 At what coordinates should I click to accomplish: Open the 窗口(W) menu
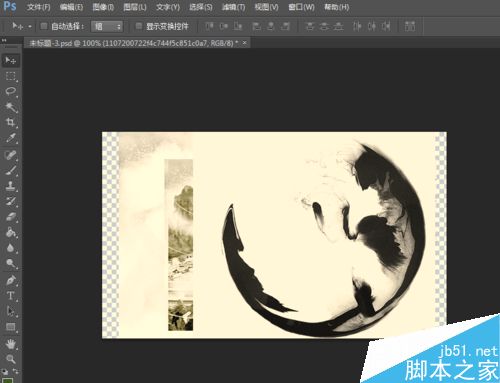click(x=301, y=7)
